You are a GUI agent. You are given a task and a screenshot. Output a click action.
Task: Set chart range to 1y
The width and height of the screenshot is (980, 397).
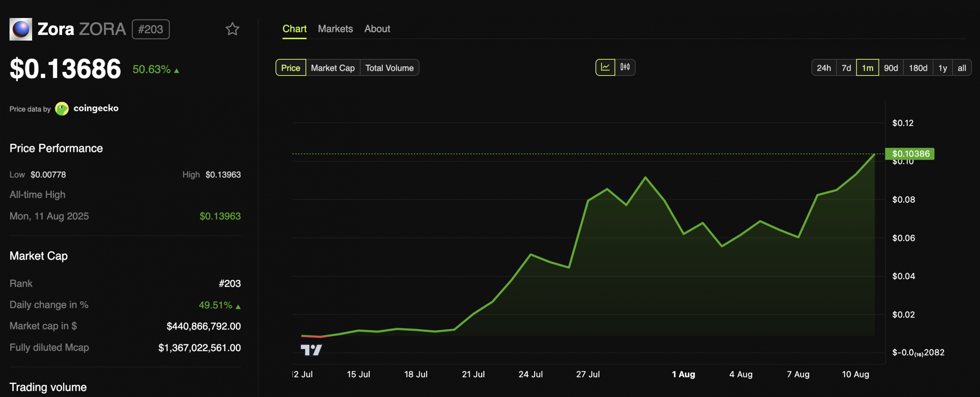point(942,68)
